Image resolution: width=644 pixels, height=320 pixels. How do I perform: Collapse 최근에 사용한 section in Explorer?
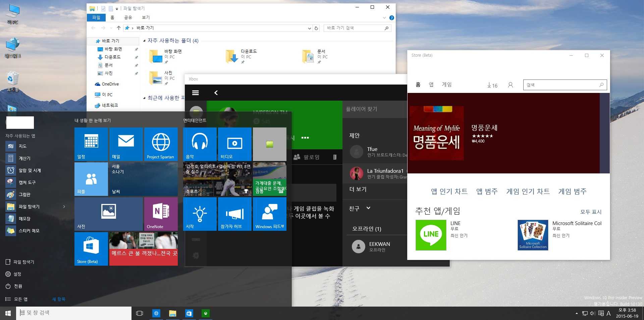[x=144, y=98]
